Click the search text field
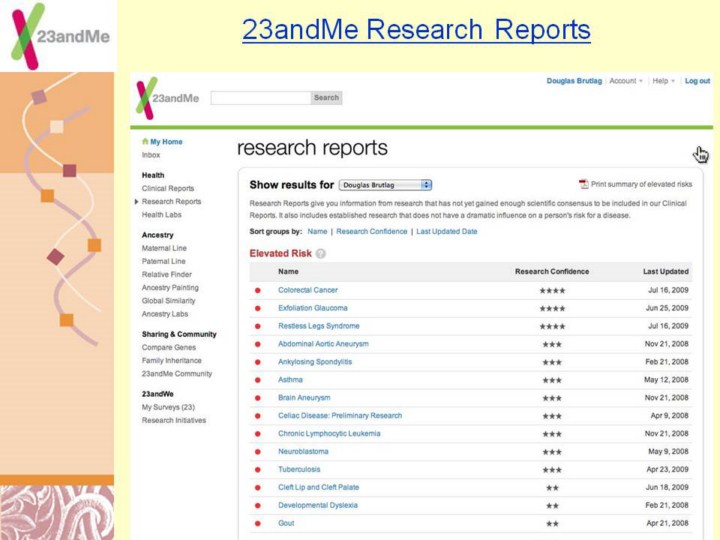720x540 pixels. (x=260, y=98)
